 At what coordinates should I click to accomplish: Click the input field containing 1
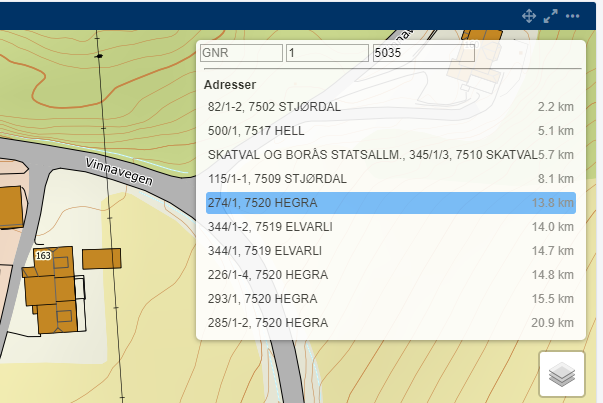327,53
